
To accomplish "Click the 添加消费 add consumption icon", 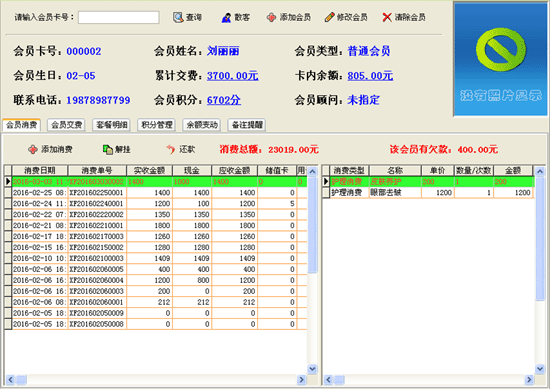I will (33, 149).
